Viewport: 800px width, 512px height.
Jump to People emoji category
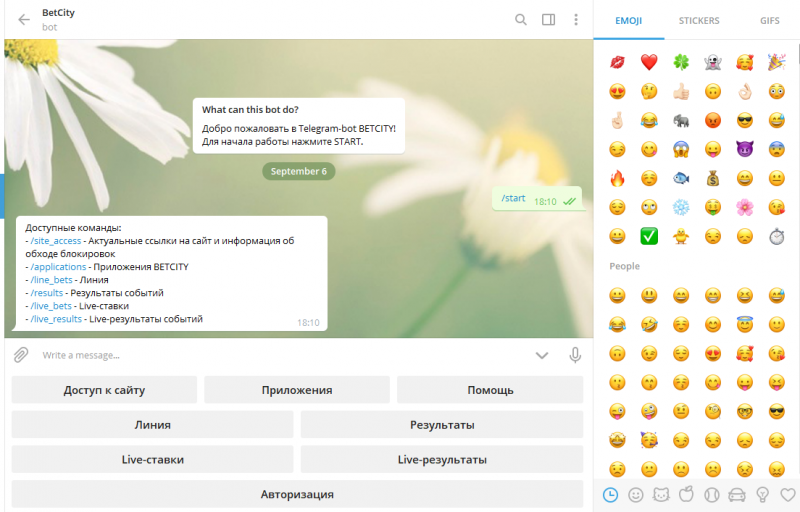pyautogui.click(x=636, y=495)
